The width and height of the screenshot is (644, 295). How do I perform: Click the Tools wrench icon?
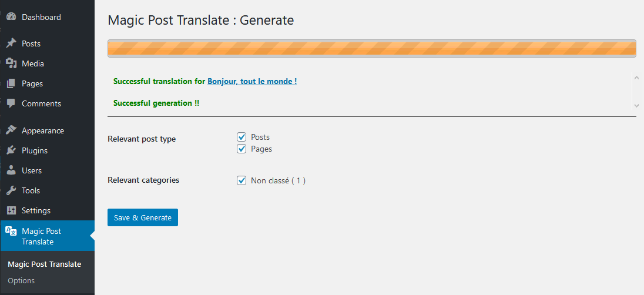11,190
